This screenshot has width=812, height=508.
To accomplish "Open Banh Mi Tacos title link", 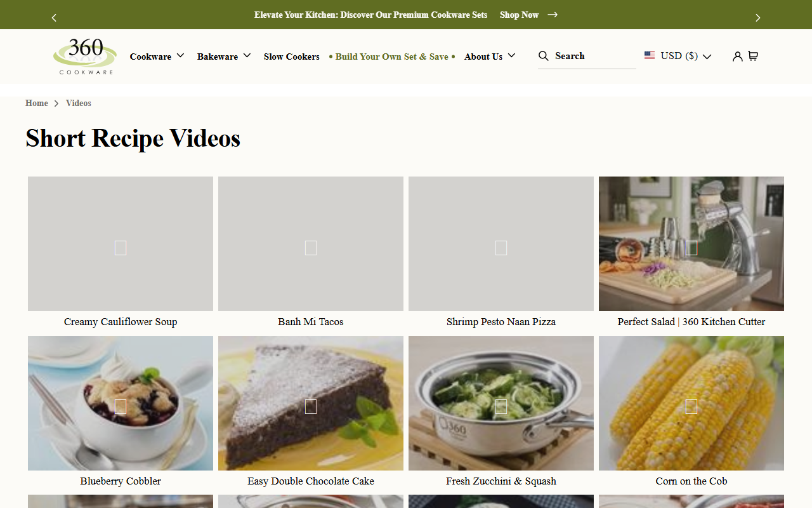I will click(311, 322).
